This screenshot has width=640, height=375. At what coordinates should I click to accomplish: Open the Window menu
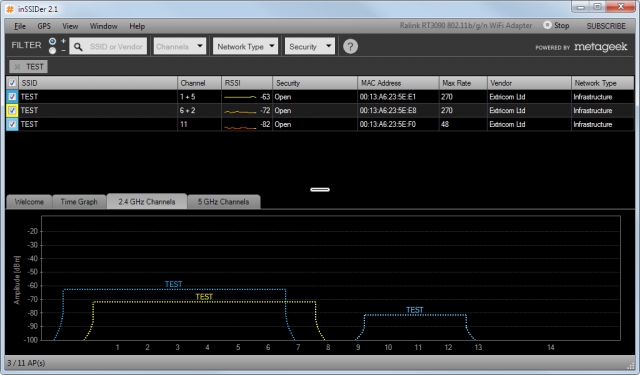[103, 26]
